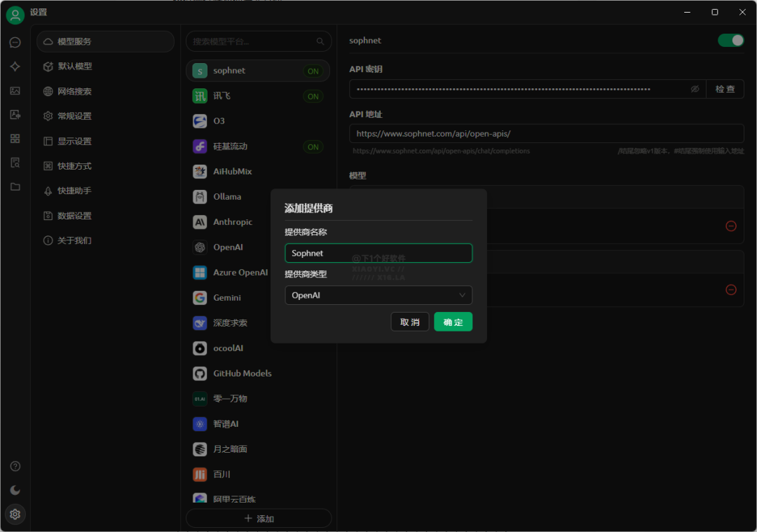Select the Ollama provider icon
The image size is (757, 532).
click(x=200, y=197)
